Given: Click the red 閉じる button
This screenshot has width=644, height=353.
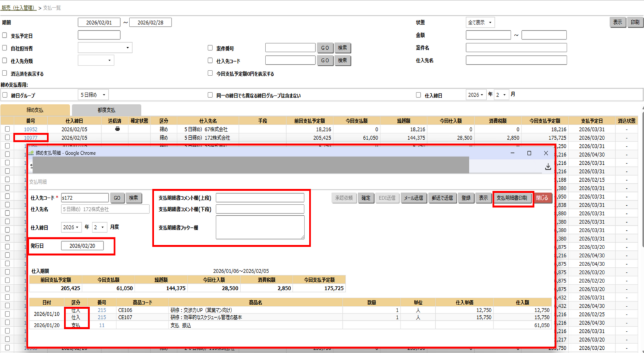Looking at the screenshot, I should pos(543,198).
